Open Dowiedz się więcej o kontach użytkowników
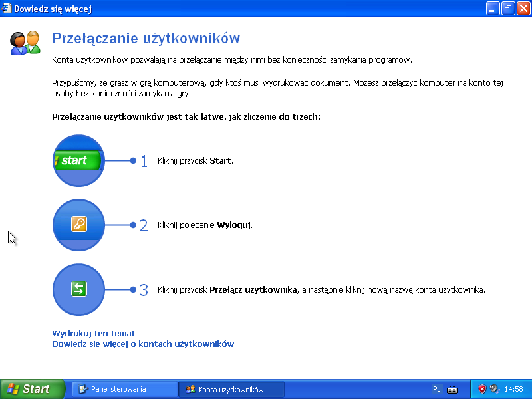Viewport: 532px width, 399px height. pyautogui.click(x=143, y=344)
